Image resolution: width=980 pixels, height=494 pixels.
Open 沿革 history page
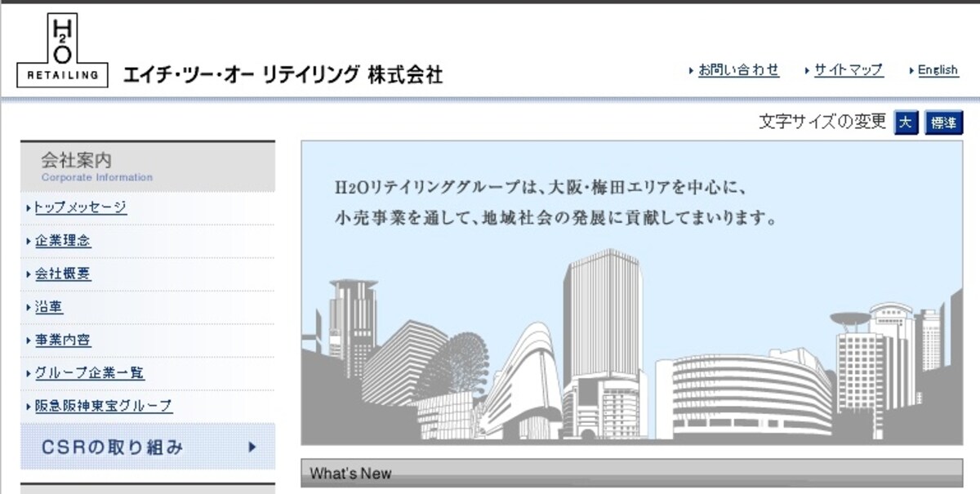pos(48,307)
